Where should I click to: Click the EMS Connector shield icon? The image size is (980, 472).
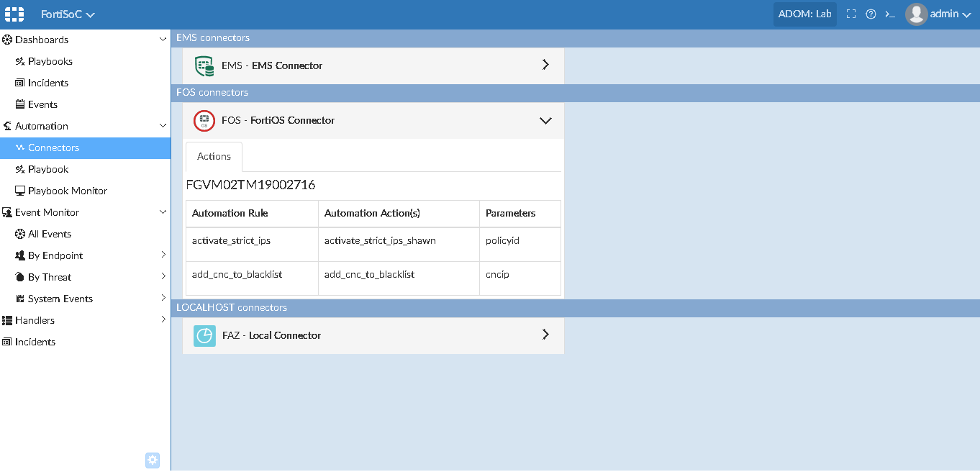(x=204, y=65)
